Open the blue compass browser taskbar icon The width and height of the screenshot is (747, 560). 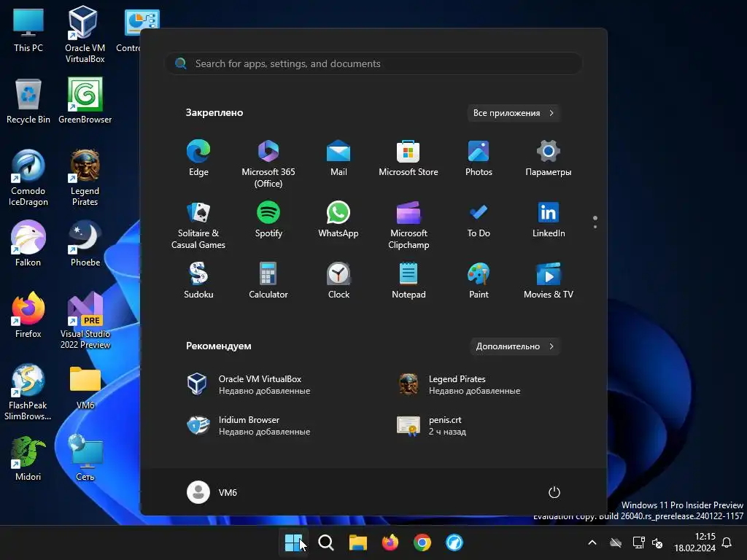(454, 542)
